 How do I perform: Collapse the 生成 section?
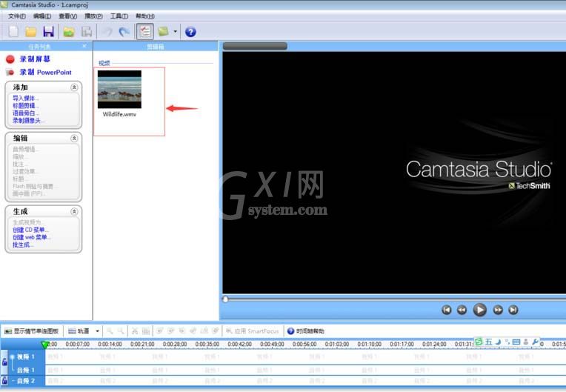coord(74,211)
